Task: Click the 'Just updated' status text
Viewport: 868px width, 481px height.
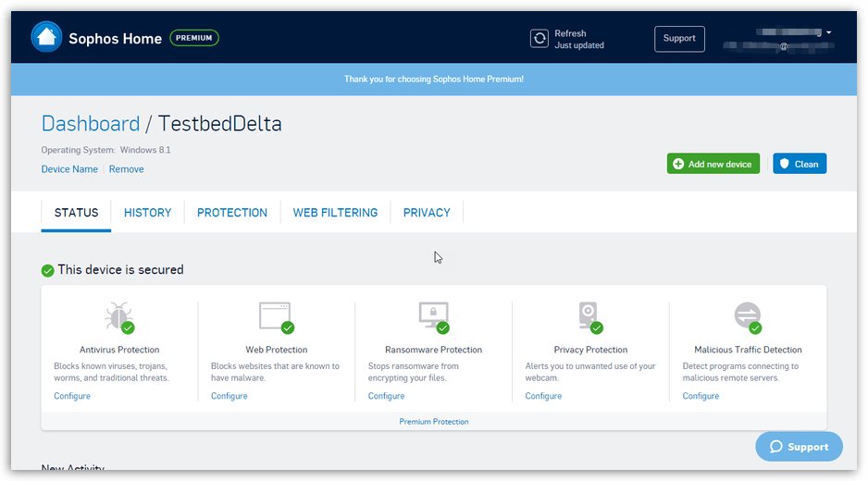Action: [579, 45]
